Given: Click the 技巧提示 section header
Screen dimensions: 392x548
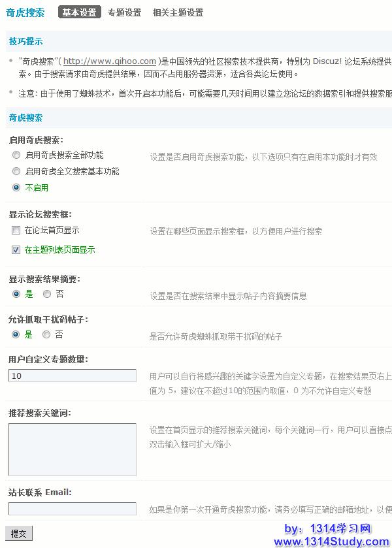Looking at the screenshot, I should pos(25,42).
